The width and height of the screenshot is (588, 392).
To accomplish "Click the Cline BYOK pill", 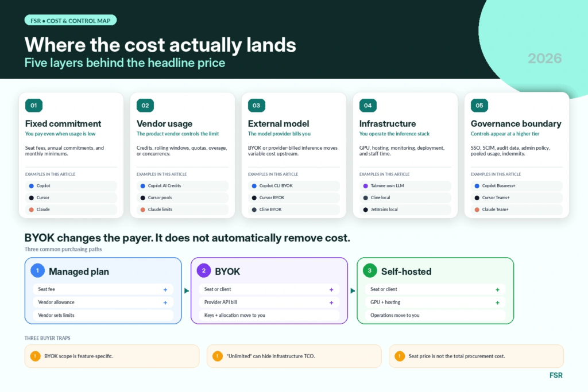I will pyautogui.click(x=294, y=209).
